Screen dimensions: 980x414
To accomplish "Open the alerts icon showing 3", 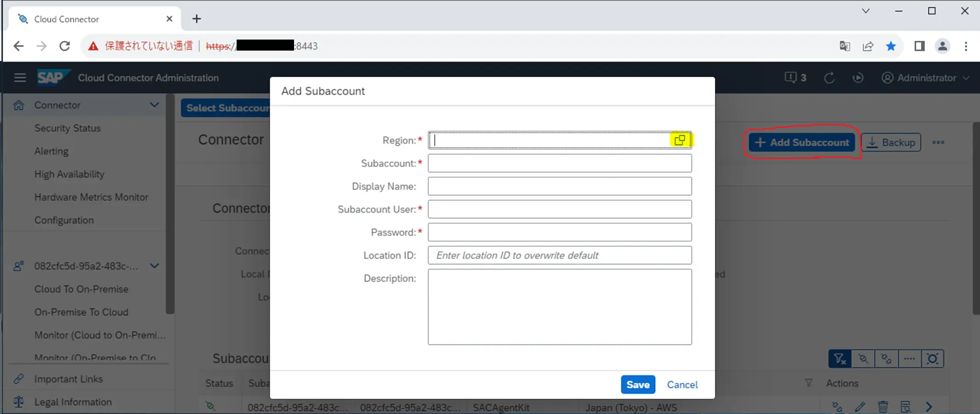I will tap(795, 77).
